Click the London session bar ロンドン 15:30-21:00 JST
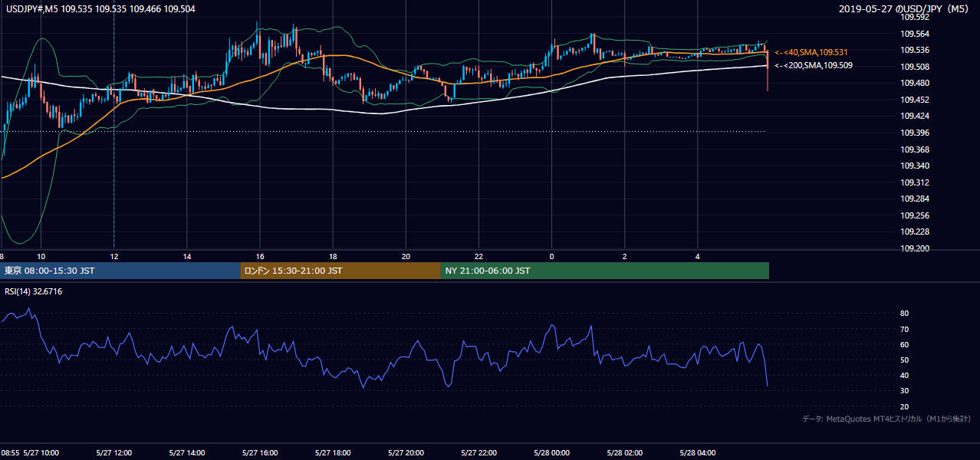The width and height of the screenshot is (980, 460). [340, 271]
